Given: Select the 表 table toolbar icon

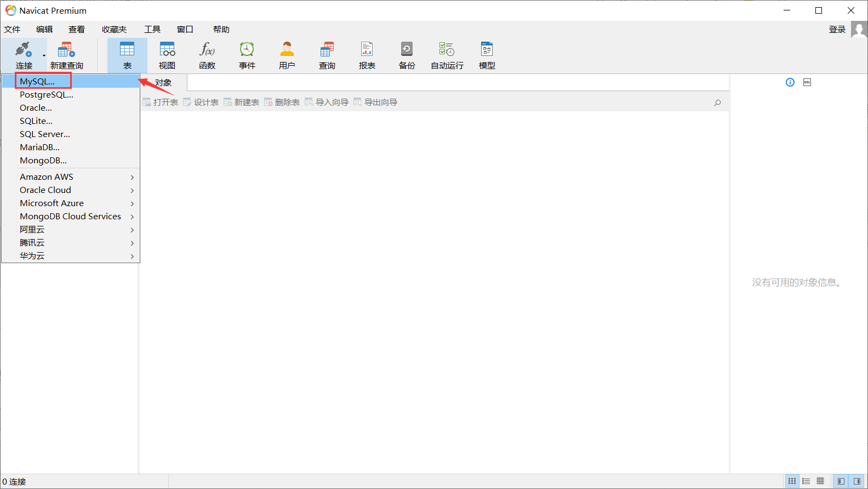Looking at the screenshot, I should (127, 49).
